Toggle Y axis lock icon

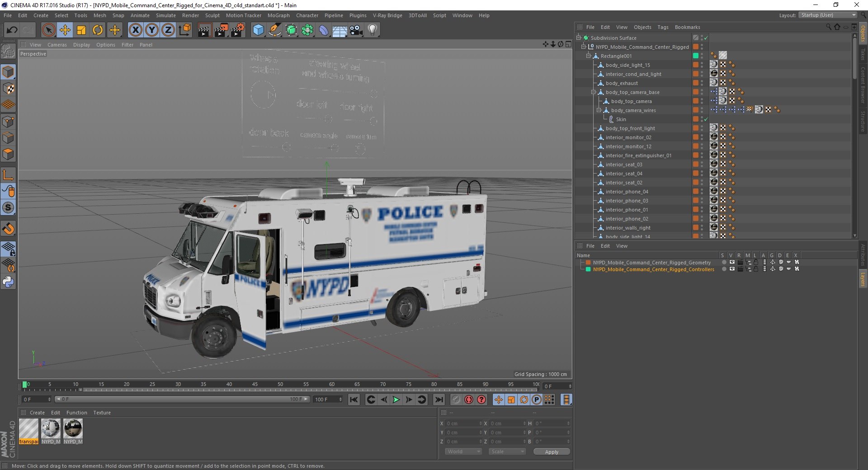point(152,30)
